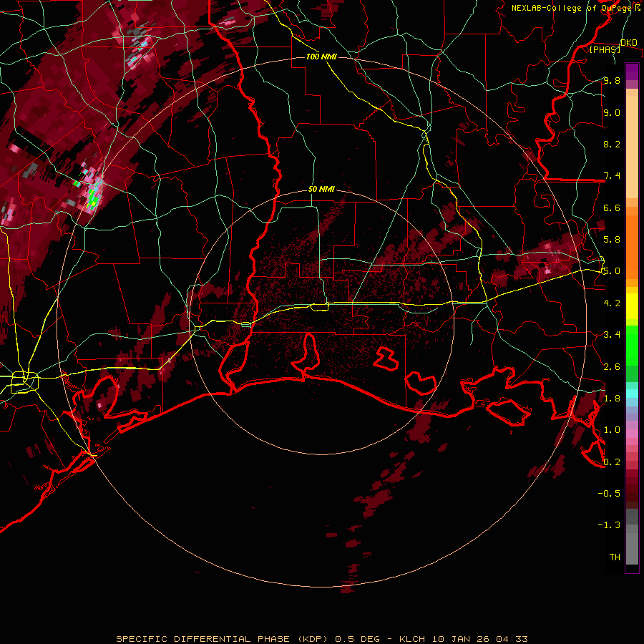Image resolution: width=644 pixels, height=644 pixels.
Task: Click the TH label on the color scale
Action: [615, 557]
